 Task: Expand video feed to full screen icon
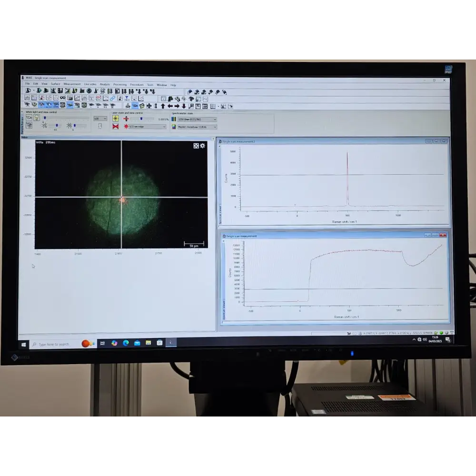coord(196,146)
